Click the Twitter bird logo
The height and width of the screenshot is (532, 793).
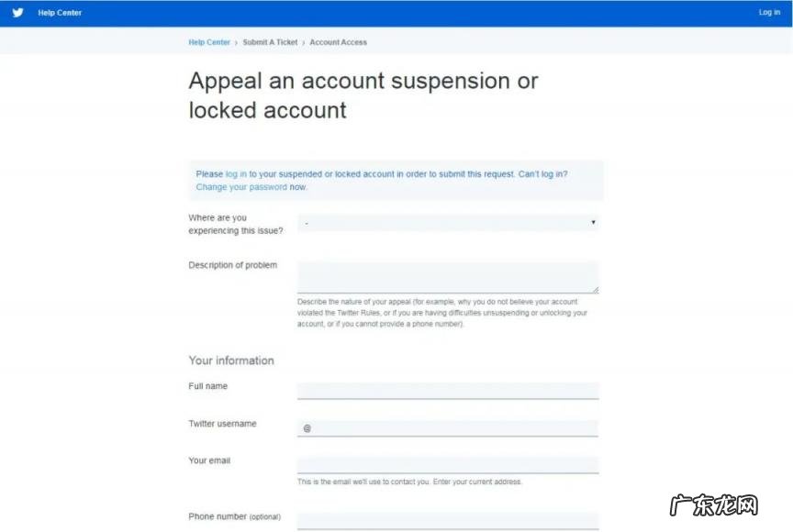[x=17, y=13]
